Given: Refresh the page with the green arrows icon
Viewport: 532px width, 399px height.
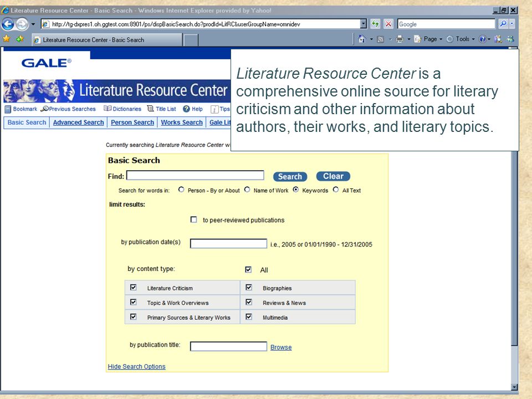Looking at the screenshot, I should point(375,24).
